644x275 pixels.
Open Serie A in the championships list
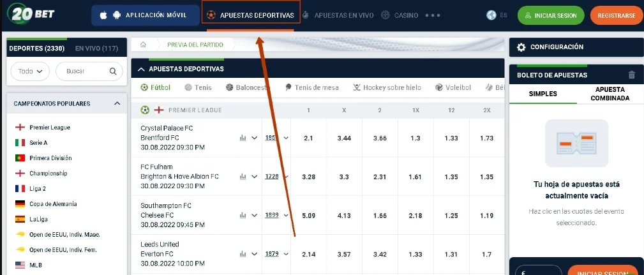31,143
